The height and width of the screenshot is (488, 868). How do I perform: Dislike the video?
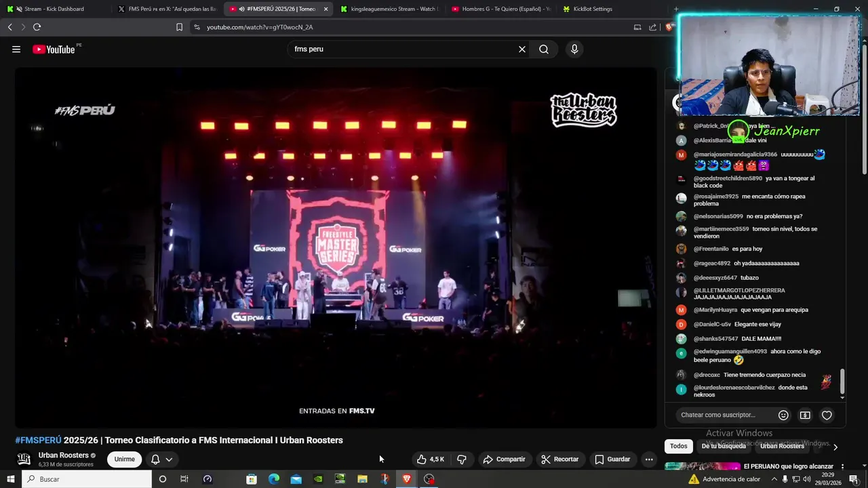(x=462, y=460)
